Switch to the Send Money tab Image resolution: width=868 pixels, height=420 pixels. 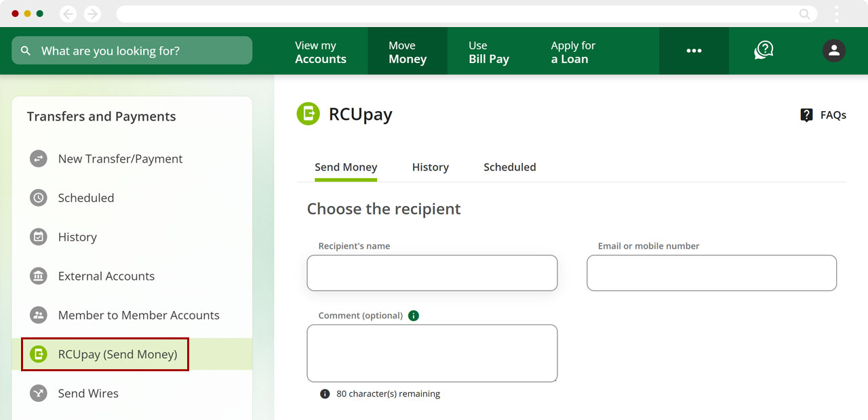(x=346, y=167)
